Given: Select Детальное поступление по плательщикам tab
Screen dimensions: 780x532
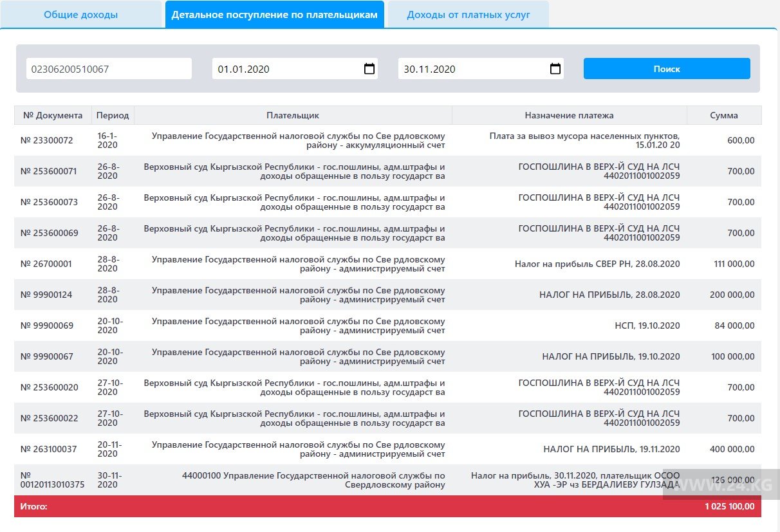Looking at the screenshot, I should point(275,15).
